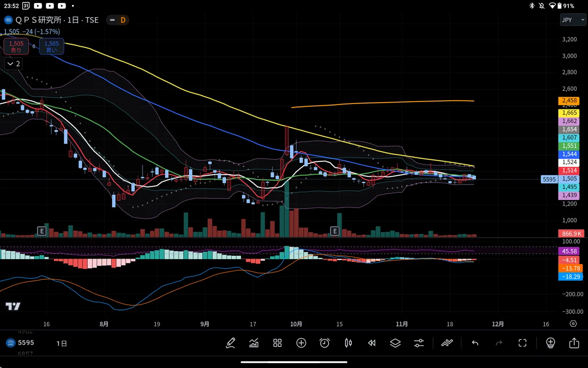
Task: Tap the white 1,524 price tag
Action: 568,162
